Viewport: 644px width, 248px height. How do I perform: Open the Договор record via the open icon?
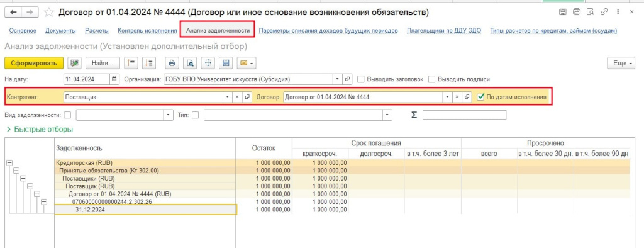click(467, 97)
